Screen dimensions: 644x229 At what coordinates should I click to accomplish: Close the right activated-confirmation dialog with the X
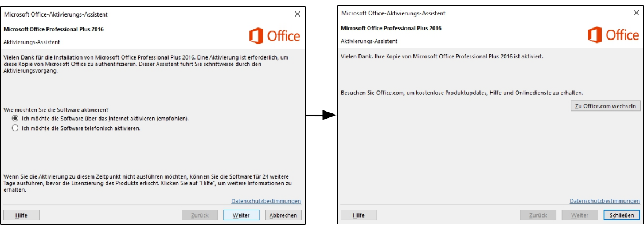click(x=636, y=13)
